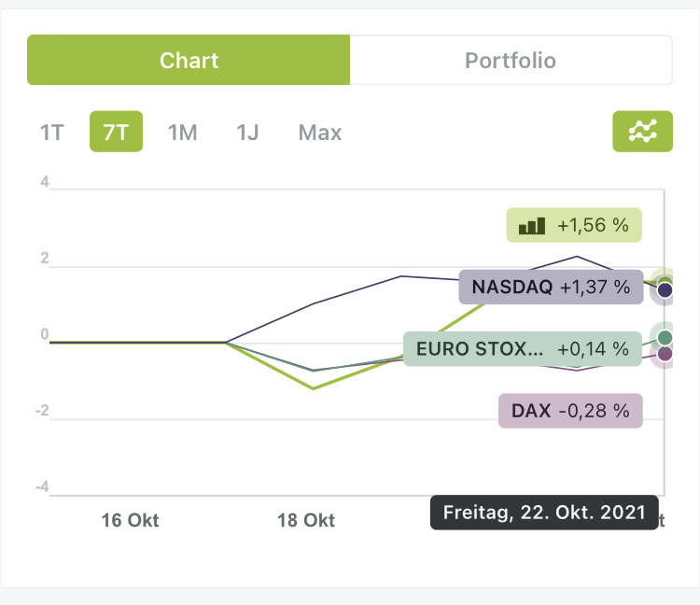Select the 7T time range
The image size is (700, 605).
(x=116, y=132)
